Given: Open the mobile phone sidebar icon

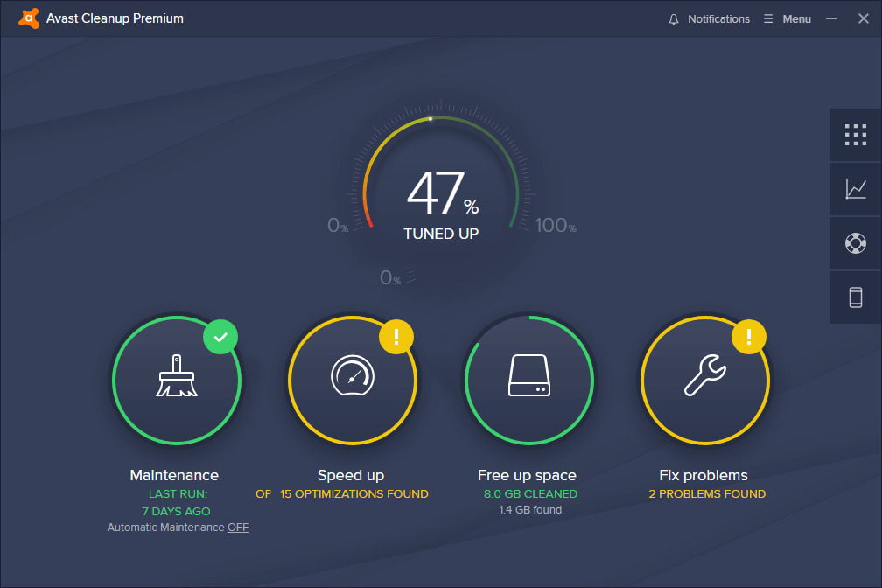Looking at the screenshot, I should pos(856,297).
